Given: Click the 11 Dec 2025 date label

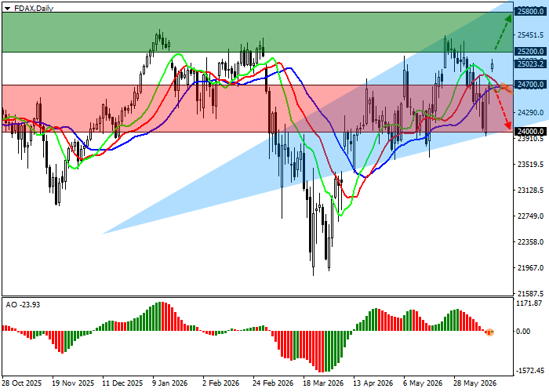Looking at the screenshot, I should tap(122, 383).
